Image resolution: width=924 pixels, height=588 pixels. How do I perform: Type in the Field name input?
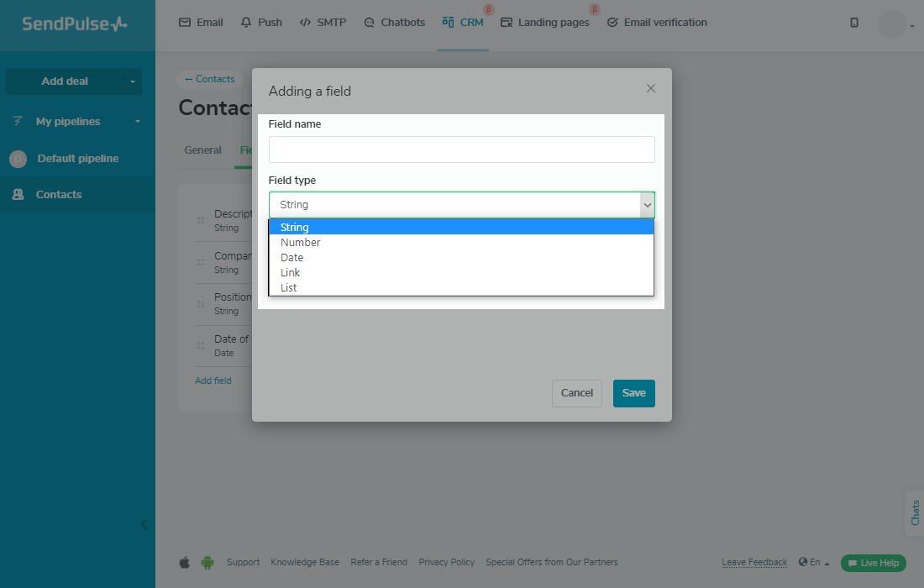462,150
